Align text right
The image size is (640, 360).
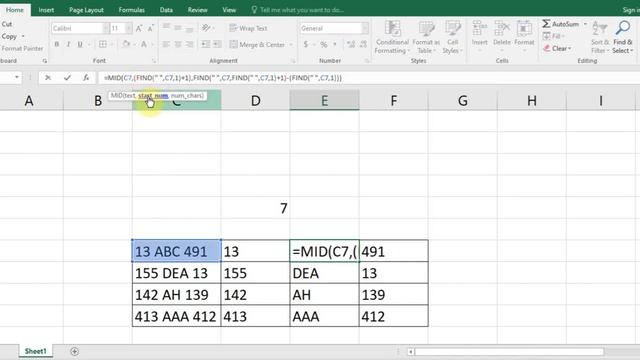189,44
